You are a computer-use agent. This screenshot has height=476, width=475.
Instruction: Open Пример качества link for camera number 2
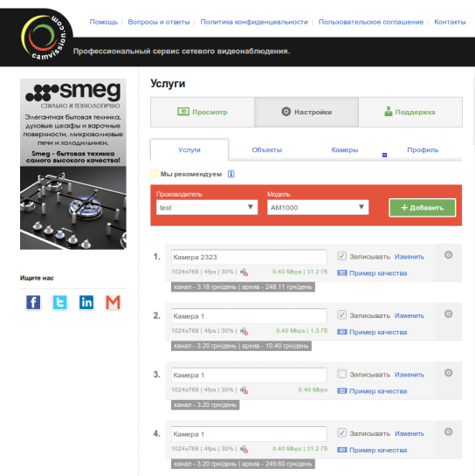pos(373,332)
